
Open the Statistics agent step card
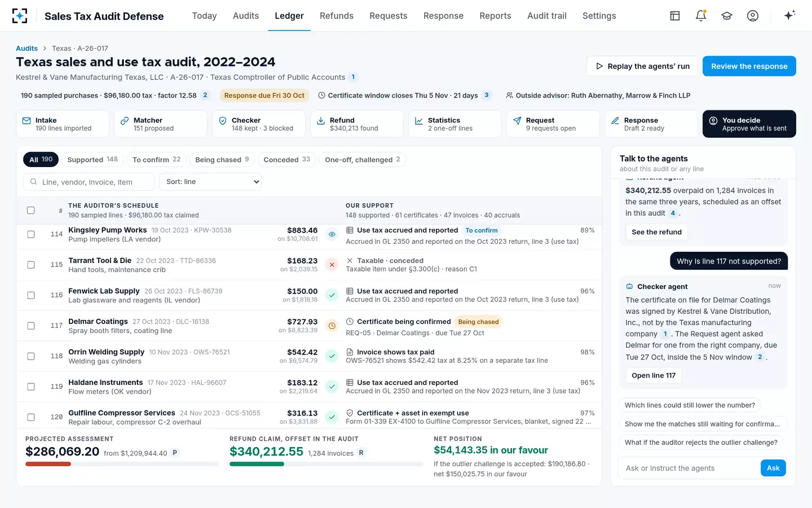[x=455, y=124]
